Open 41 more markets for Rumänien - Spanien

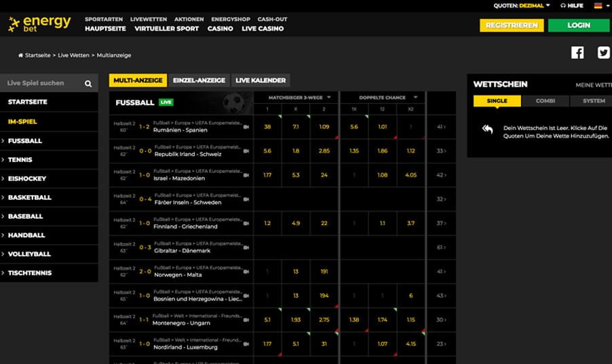pyautogui.click(x=441, y=127)
